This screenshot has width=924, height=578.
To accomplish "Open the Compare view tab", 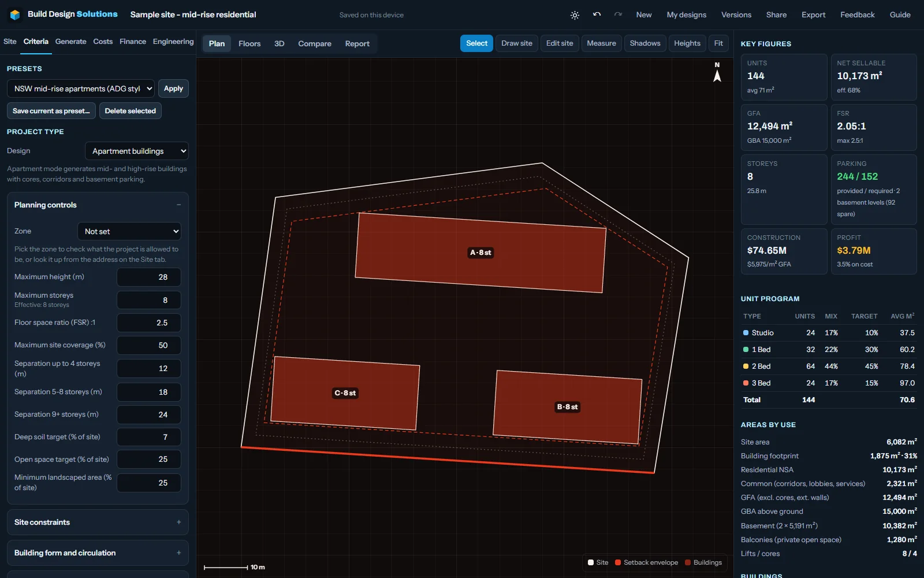I will tap(315, 43).
